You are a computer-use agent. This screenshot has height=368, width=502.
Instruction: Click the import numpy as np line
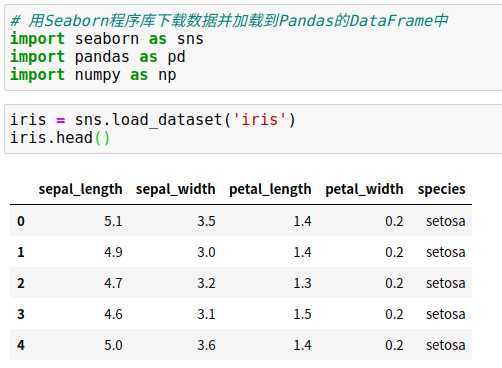click(x=93, y=75)
